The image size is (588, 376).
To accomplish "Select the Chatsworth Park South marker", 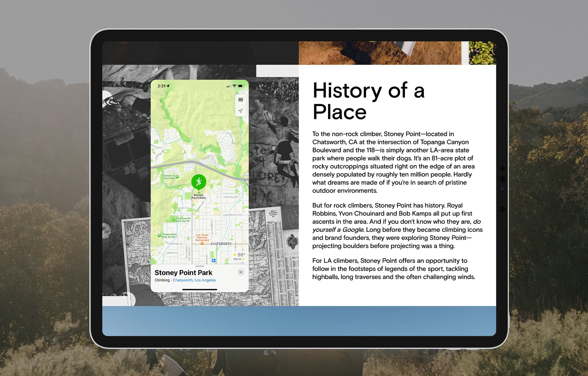I will point(159,235).
